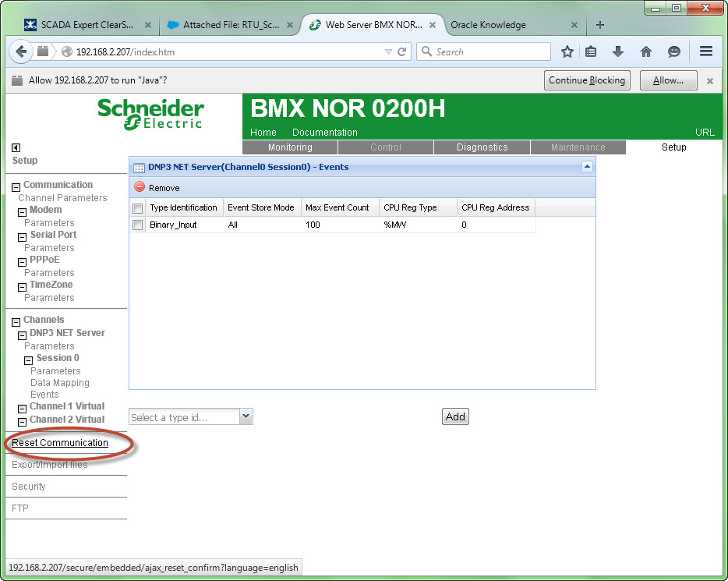Go back with the browser back arrow
The width and height of the screenshot is (728, 581).
click(x=20, y=51)
